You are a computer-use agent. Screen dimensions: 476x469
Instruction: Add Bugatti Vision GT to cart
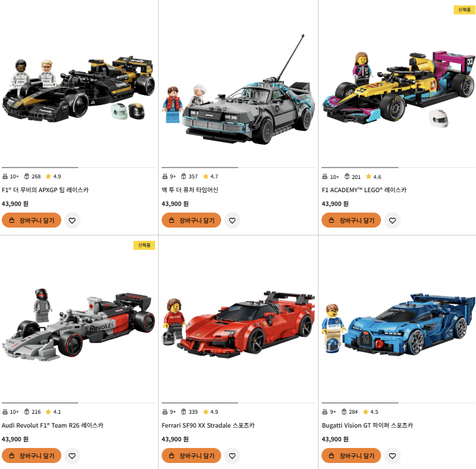click(351, 455)
